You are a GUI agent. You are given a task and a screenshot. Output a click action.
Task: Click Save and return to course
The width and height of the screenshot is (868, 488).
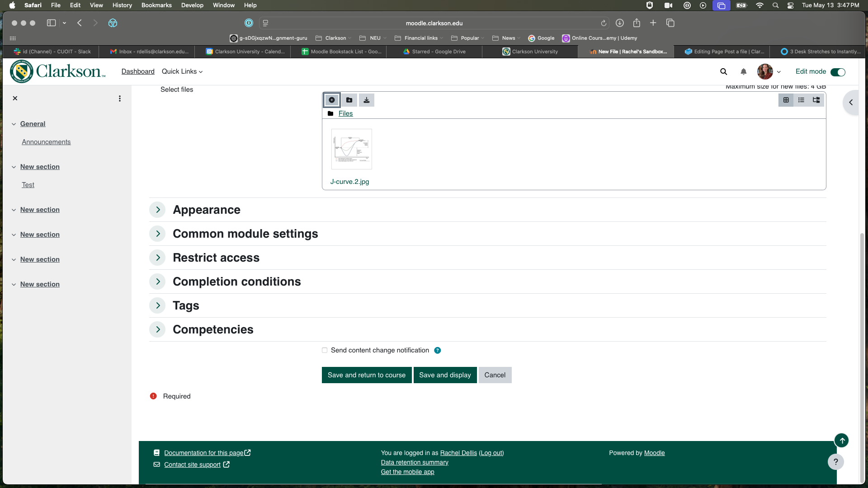366,375
